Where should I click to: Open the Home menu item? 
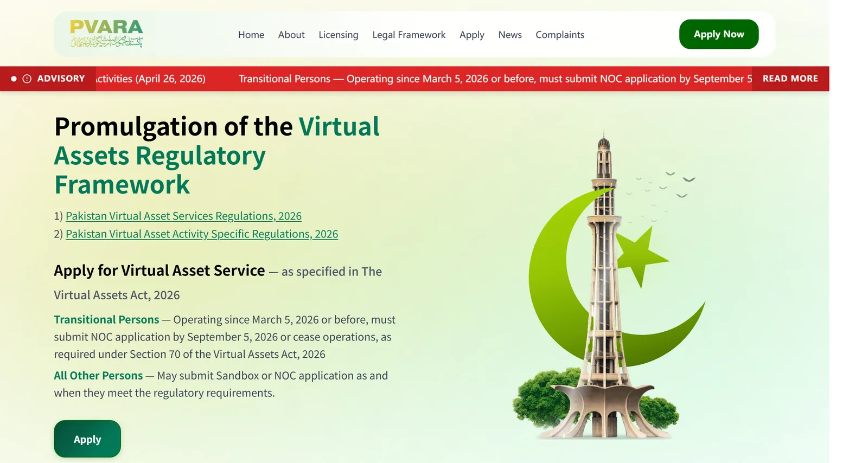point(251,35)
